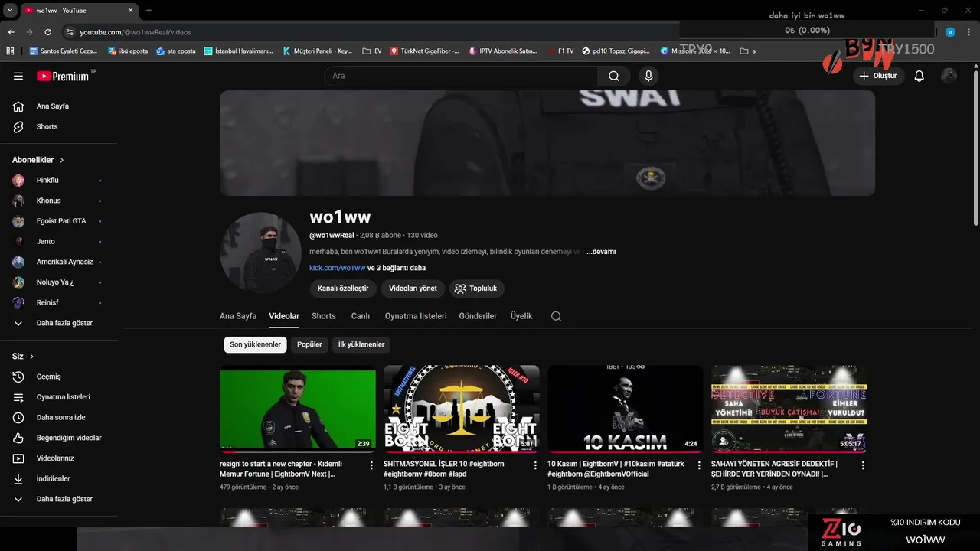Open options for 10 Kasım video
This screenshot has height=551, width=980.
(x=699, y=465)
